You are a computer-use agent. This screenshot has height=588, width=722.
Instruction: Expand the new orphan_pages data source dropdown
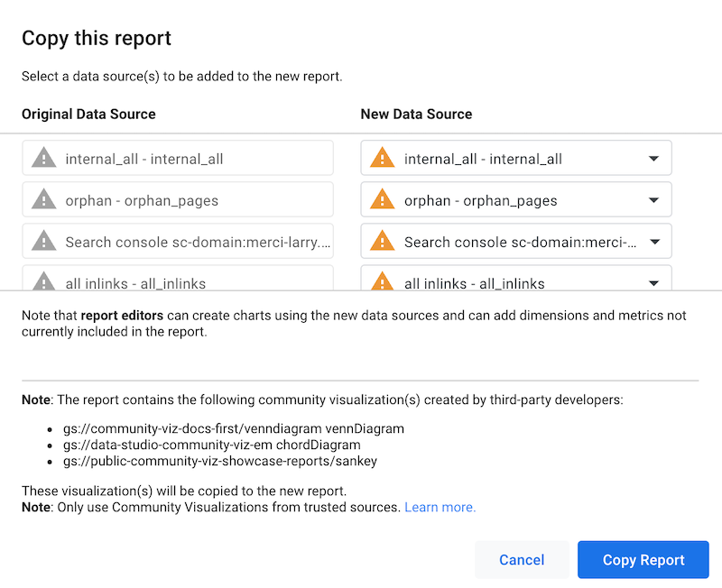tap(653, 200)
